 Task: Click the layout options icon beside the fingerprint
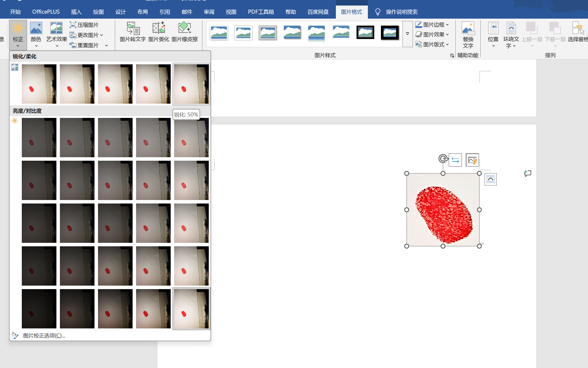pyautogui.click(x=490, y=179)
